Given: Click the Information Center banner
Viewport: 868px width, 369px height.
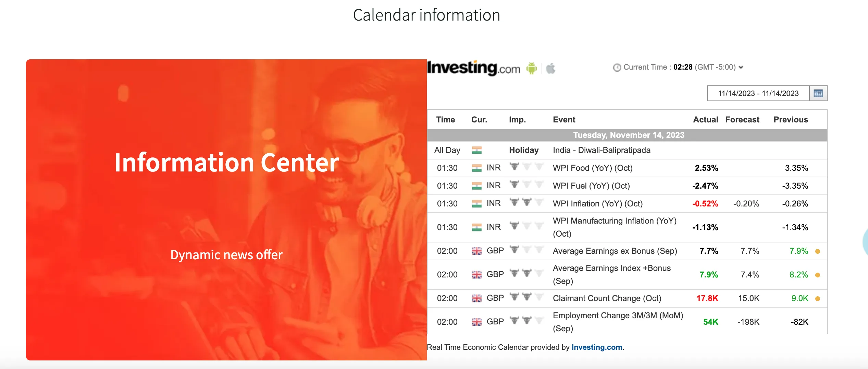Looking at the screenshot, I should 226,210.
